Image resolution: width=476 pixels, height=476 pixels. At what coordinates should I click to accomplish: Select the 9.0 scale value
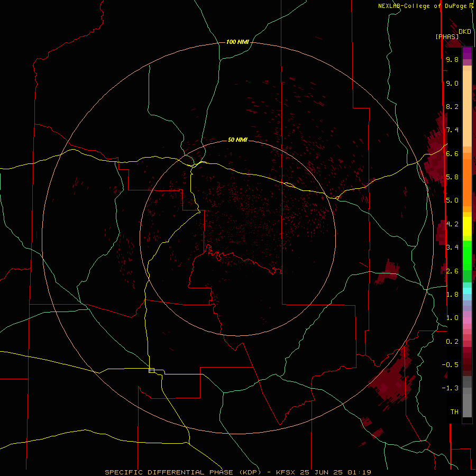pos(452,83)
